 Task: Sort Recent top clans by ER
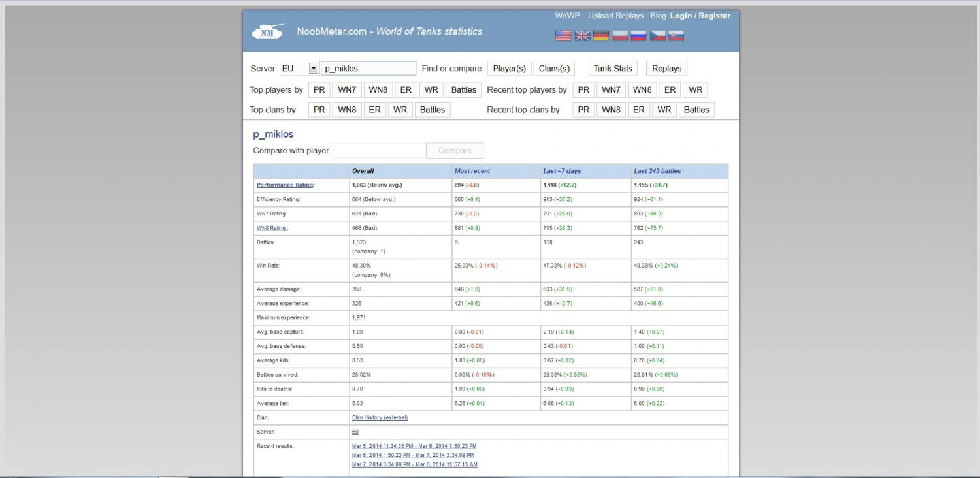[x=638, y=110]
